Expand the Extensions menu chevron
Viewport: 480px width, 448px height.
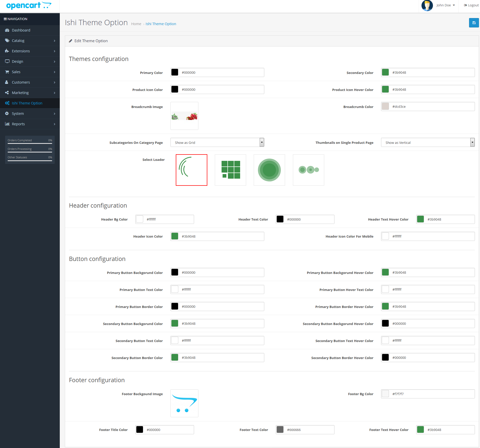54,51
